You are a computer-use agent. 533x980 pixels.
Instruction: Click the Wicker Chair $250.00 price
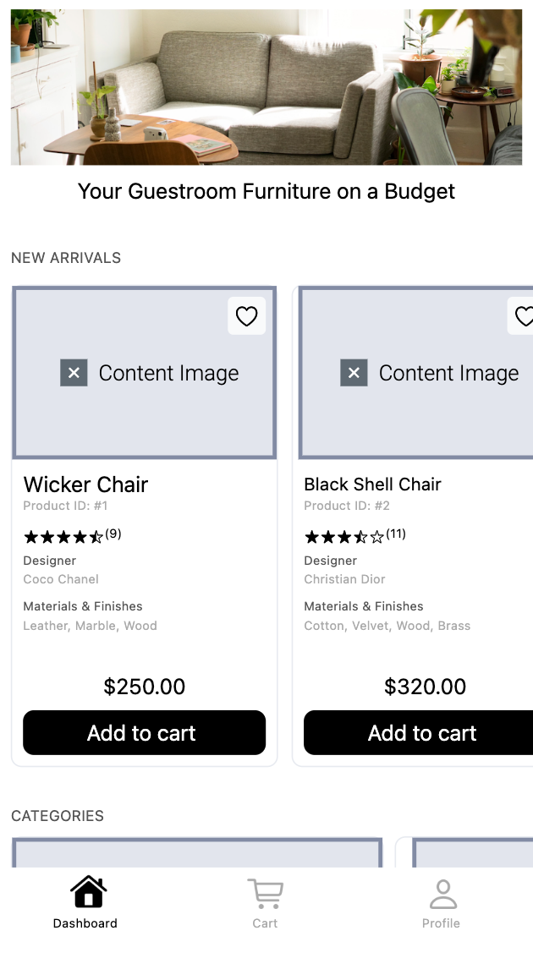(145, 687)
